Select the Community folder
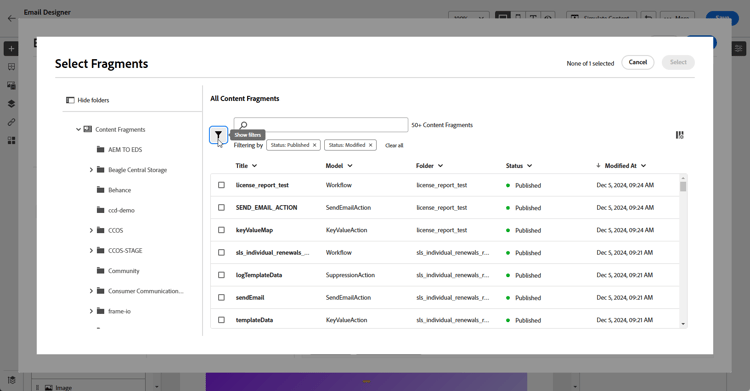The image size is (750, 391). tap(124, 271)
